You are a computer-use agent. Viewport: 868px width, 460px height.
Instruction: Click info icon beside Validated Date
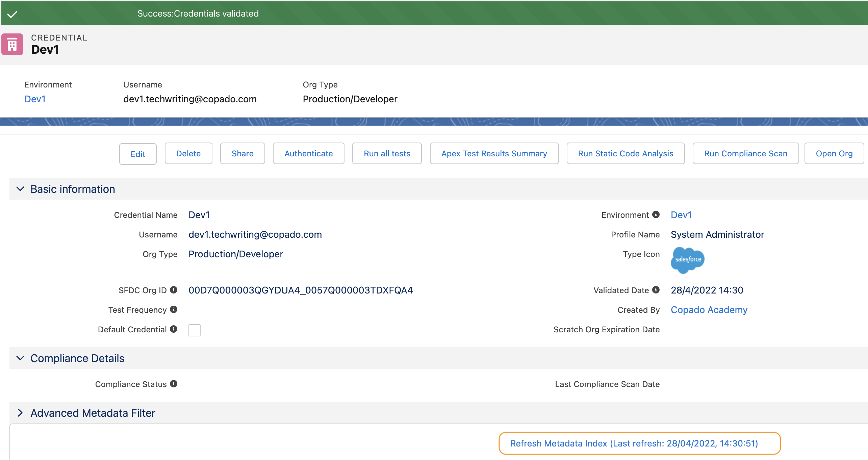[x=656, y=290]
